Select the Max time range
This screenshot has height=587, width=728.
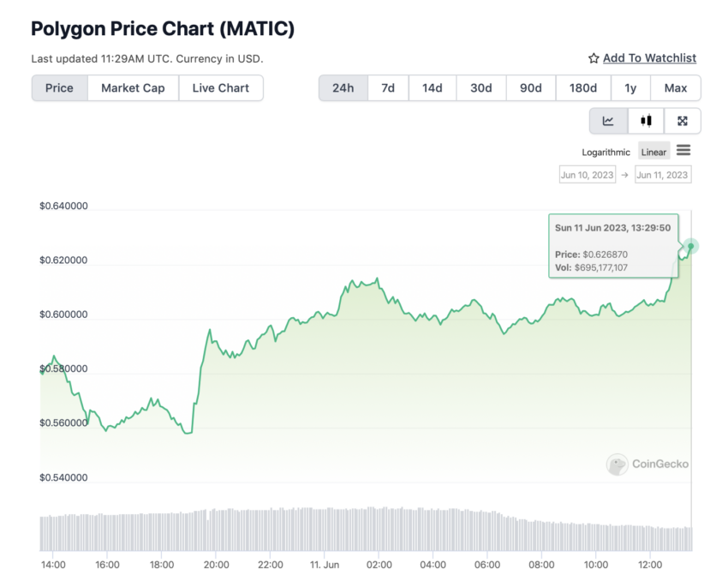point(675,88)
